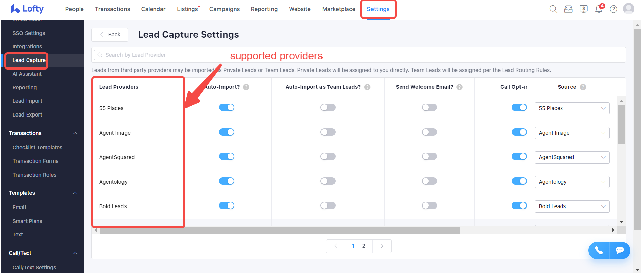Open Source dropdown for 55 Places
The height and width of the screenshot is (276, 644).
[x=572, y=108]
